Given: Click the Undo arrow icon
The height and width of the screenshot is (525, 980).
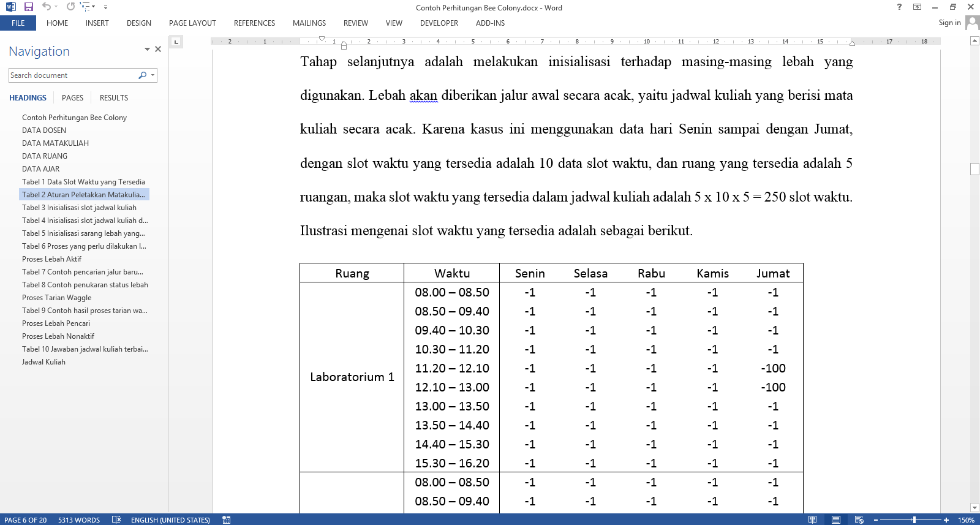Looking at the screenshot, I should point(46,7).
